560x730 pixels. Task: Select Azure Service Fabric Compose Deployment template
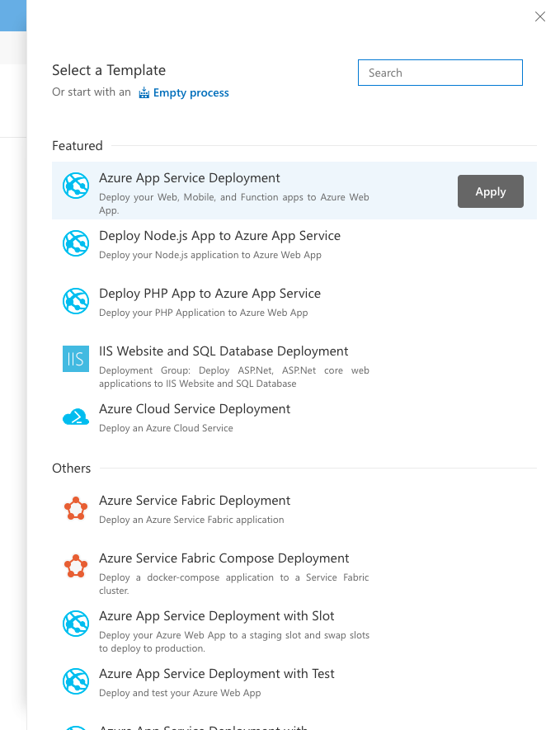224,558
